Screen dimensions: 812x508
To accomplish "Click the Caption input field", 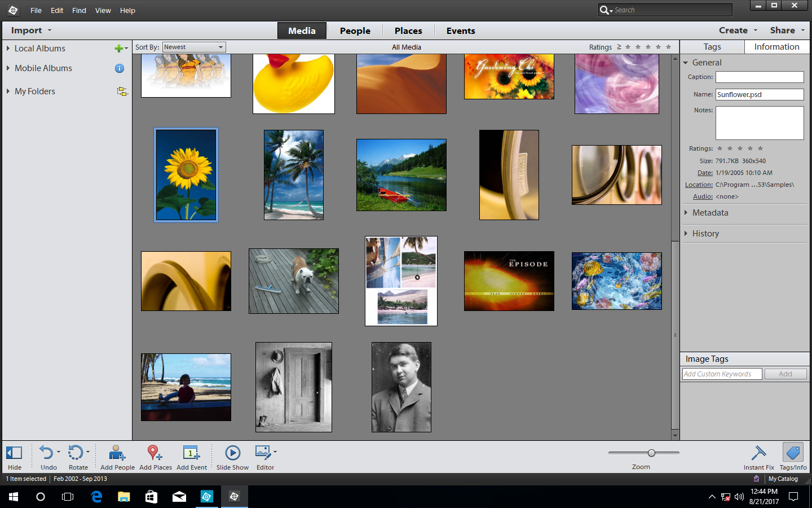I will pos(760,77).
